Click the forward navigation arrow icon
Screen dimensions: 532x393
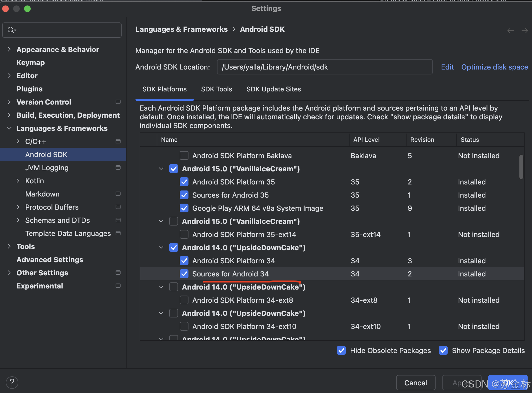point(525,31)
